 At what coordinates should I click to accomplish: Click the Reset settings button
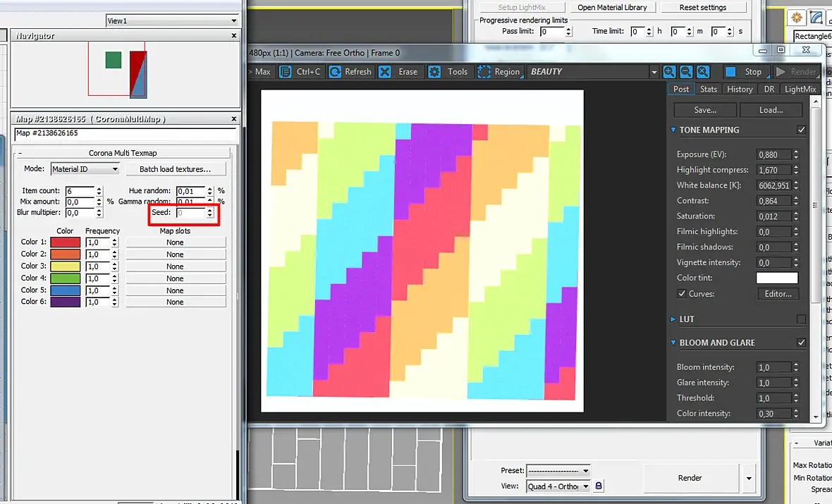(x=702, y=8)
